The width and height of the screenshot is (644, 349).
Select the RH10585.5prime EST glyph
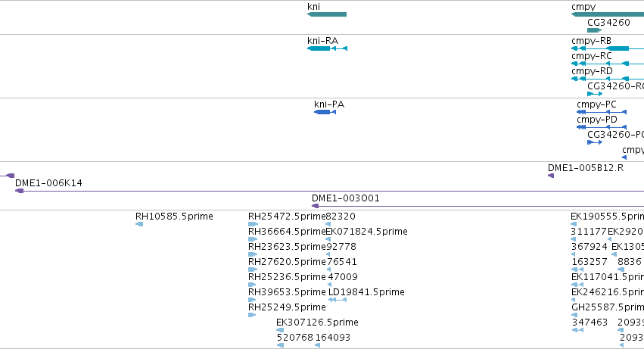(139, 224)
